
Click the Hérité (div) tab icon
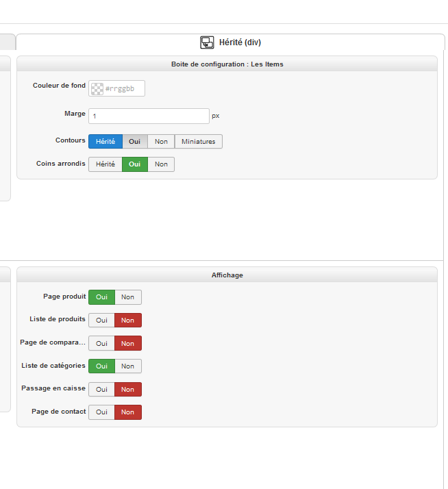[207, 42]
